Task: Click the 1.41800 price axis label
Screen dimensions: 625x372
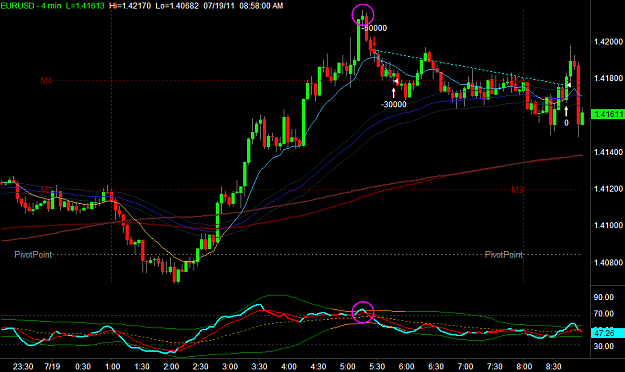Action: click(608, 78)
